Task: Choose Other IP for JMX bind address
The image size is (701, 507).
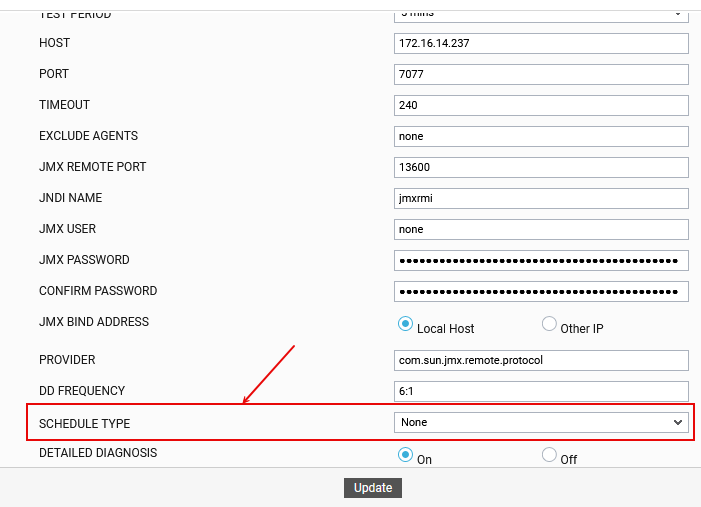Action: pos(549,324)
